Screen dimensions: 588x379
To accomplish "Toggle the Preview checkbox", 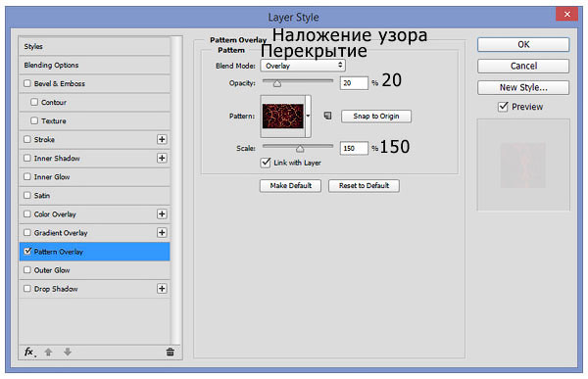I will tap(503, 107).
